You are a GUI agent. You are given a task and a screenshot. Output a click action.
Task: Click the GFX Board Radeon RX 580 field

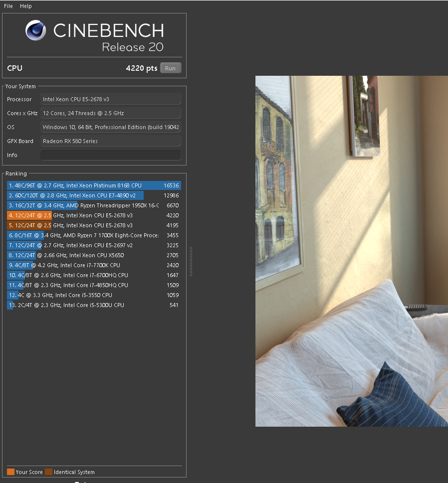(110, 141)
